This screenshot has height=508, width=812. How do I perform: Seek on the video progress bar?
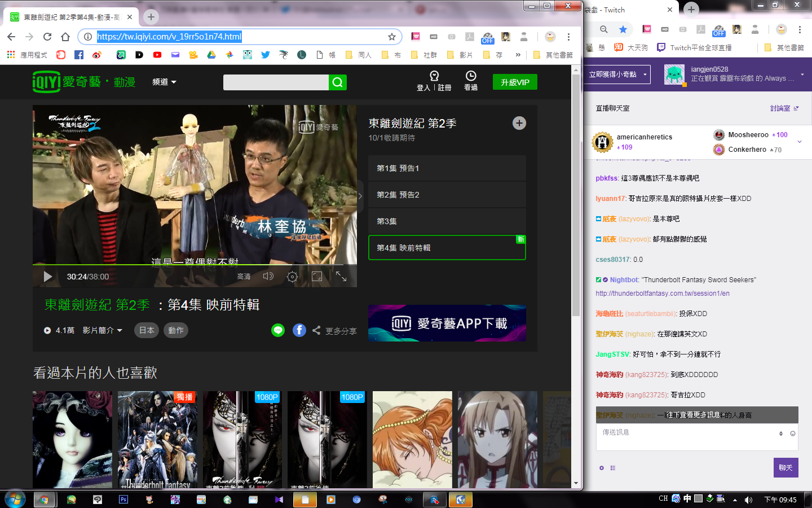click(195, 264)
